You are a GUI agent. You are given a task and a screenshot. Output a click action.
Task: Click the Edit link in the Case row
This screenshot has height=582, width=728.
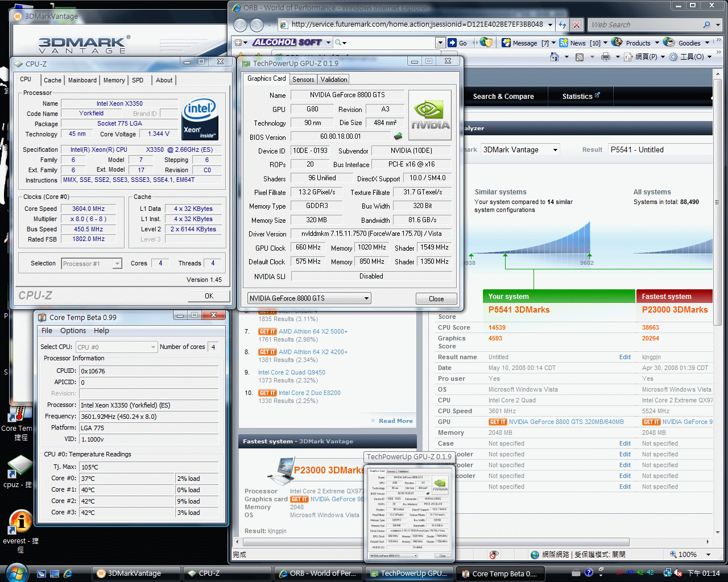tap(625, 443)
